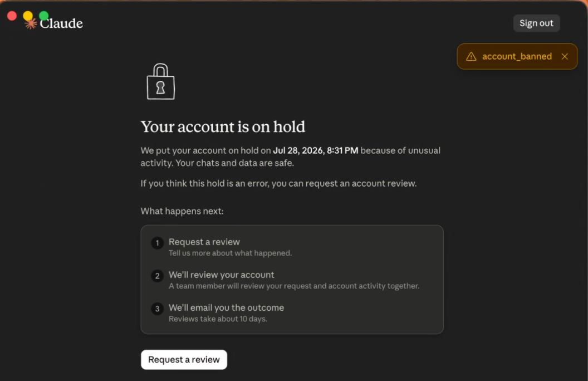Click the yellow minimize window button
588x381 pixels.
(x=28, y=16)
